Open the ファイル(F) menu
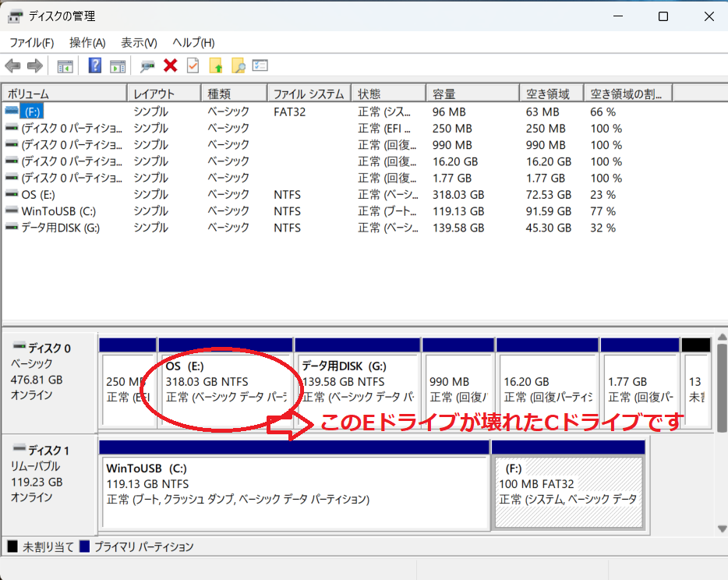This screenshot has width=728, height=580. pyautogui.click(x=31, y=43)
